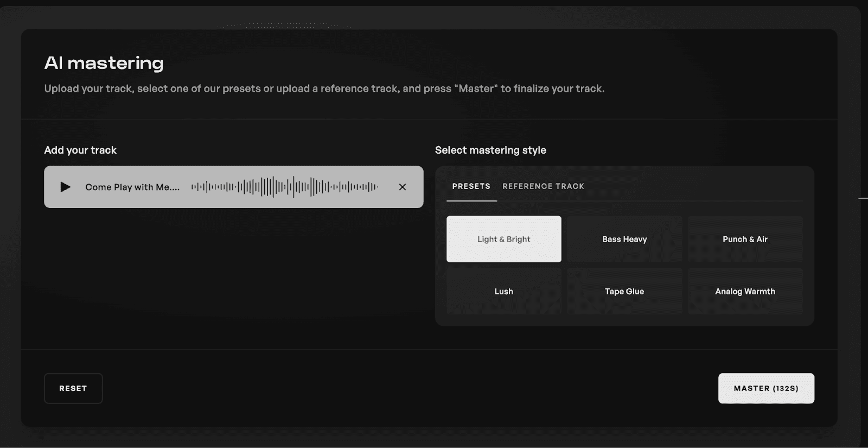Click the track name Come Play with Me
868x448 pixels.
click(132, 187)
